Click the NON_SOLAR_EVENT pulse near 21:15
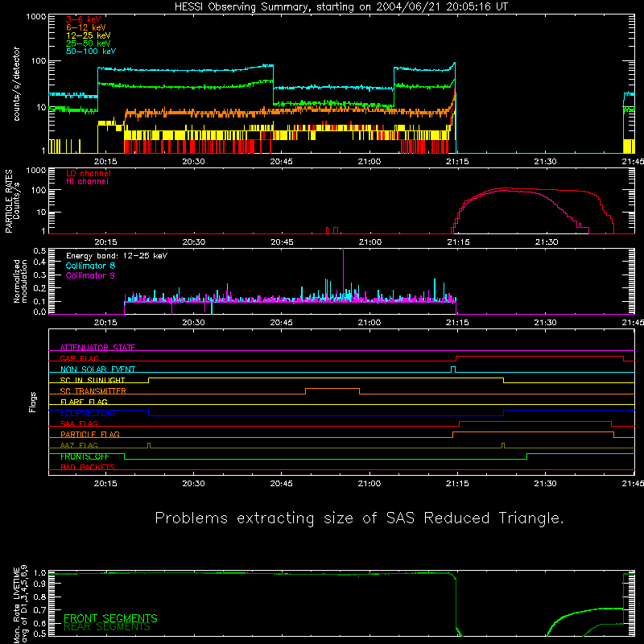 [453, 369]
